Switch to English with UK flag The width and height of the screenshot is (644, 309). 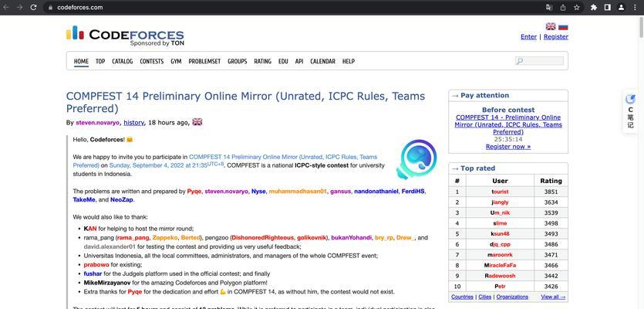(x=551, y=26)
